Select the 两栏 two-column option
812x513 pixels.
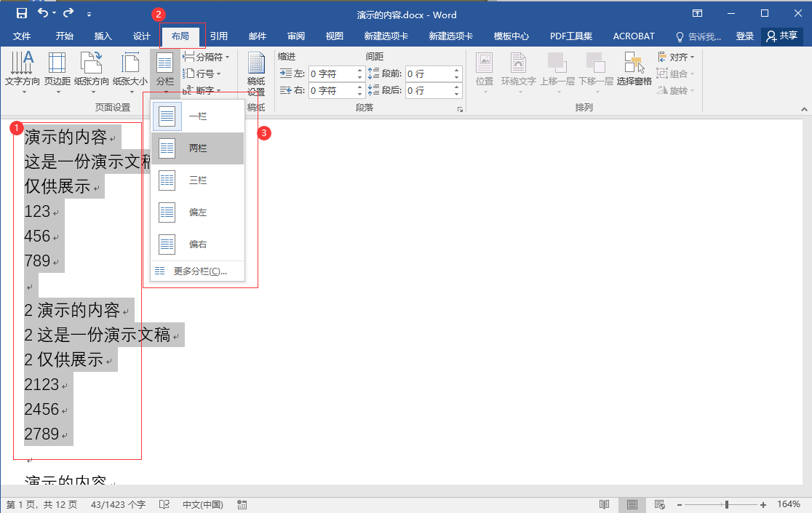[197, 148]
